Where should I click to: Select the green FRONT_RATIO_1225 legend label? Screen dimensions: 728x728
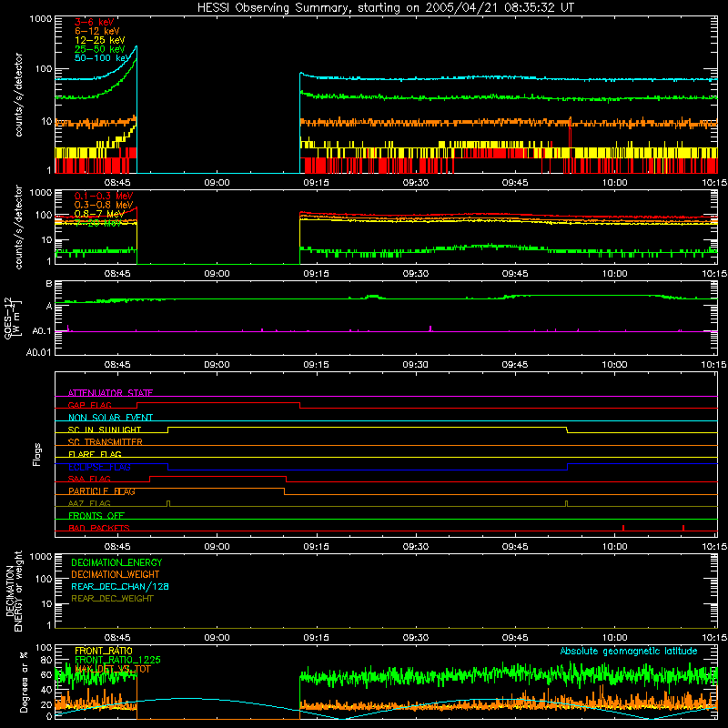click(x=117, y=660)
